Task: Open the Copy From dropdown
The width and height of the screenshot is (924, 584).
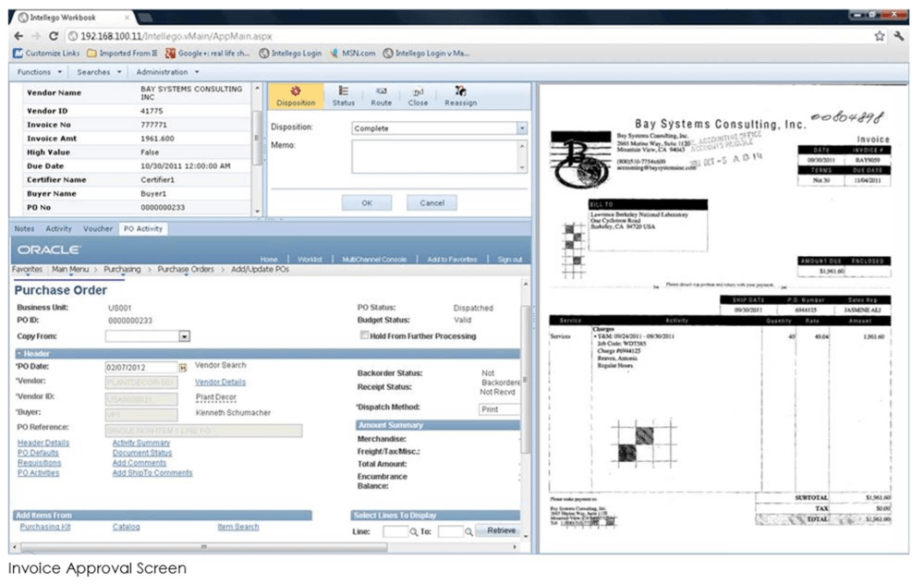Action: [x=185, y=336]
